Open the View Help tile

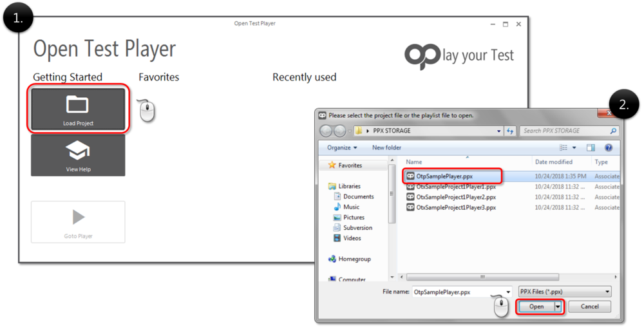click(78, 156)
